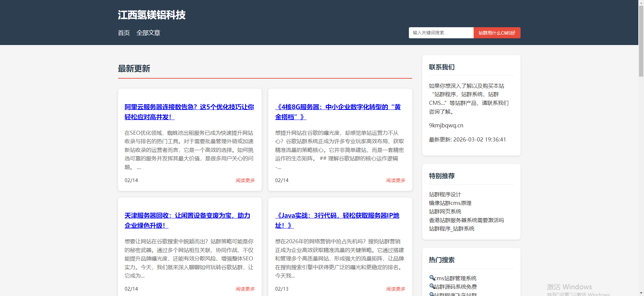Viewport: 644px width, 296px height.
Task: Focus the keyword search input field
Action: (441, 33)
